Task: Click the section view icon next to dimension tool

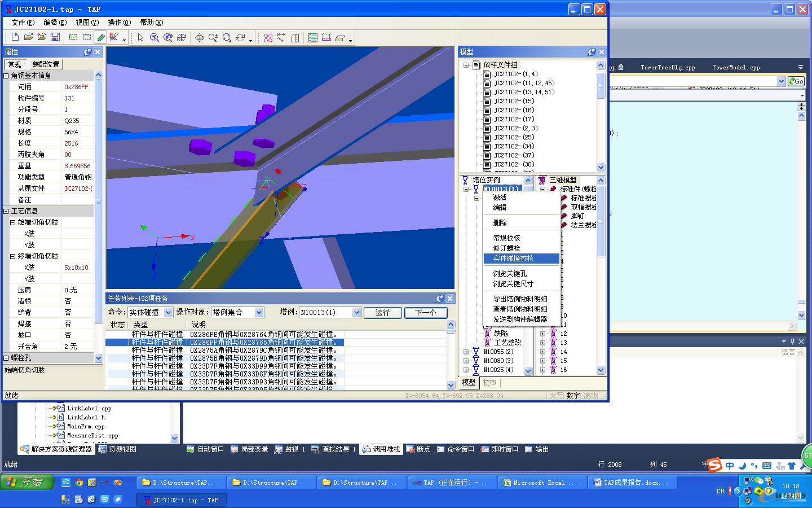Action: coord(295,37)
